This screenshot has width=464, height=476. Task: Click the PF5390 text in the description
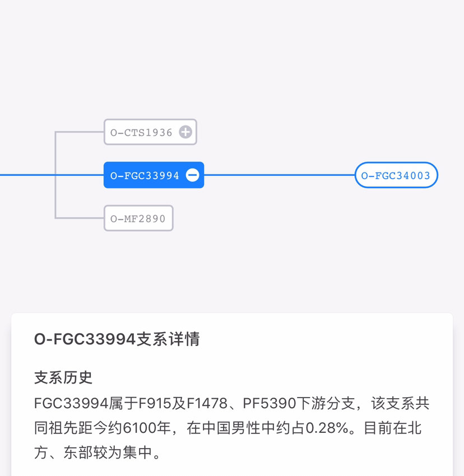[270, 404]
